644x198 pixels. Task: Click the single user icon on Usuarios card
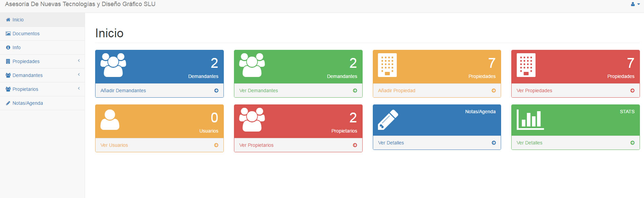110,120
